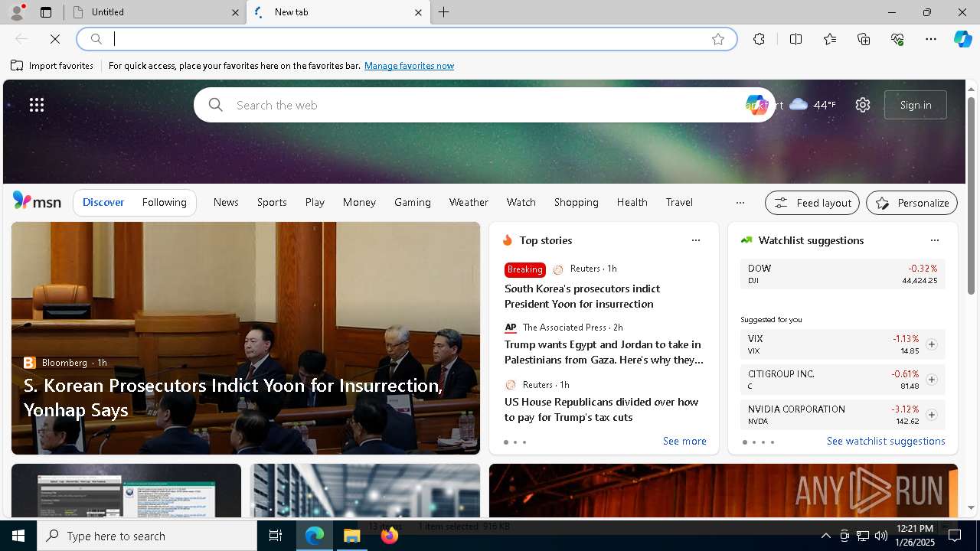
Task: Click the Personalize button
Action: (912, 203)
